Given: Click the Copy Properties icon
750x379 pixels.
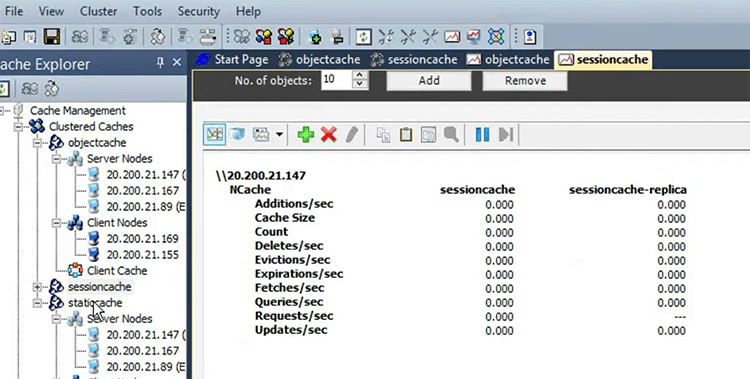Looking at the screenshot, I should tap(383, 135).
